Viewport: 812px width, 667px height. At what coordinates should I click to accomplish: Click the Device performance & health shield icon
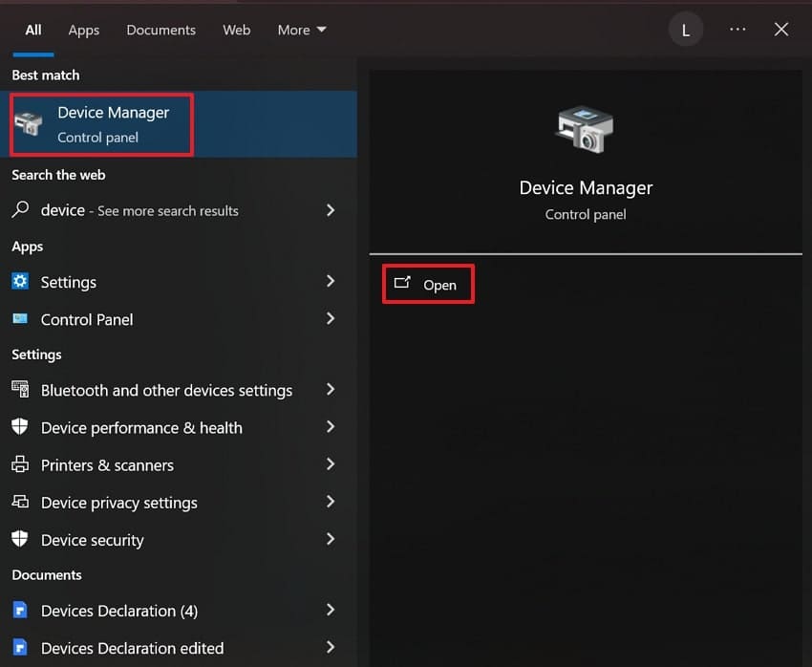click(20, 427)
